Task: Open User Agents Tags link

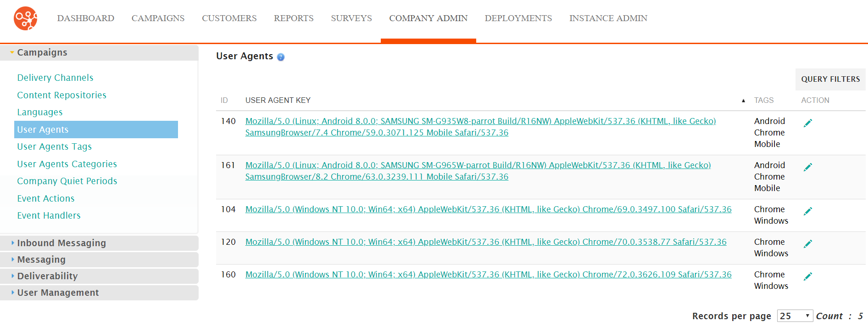Action: 54,147
